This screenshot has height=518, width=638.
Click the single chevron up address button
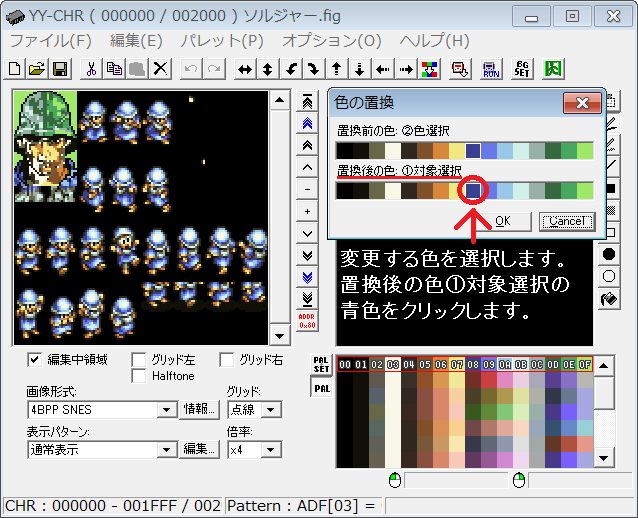(x=307, y=167)
